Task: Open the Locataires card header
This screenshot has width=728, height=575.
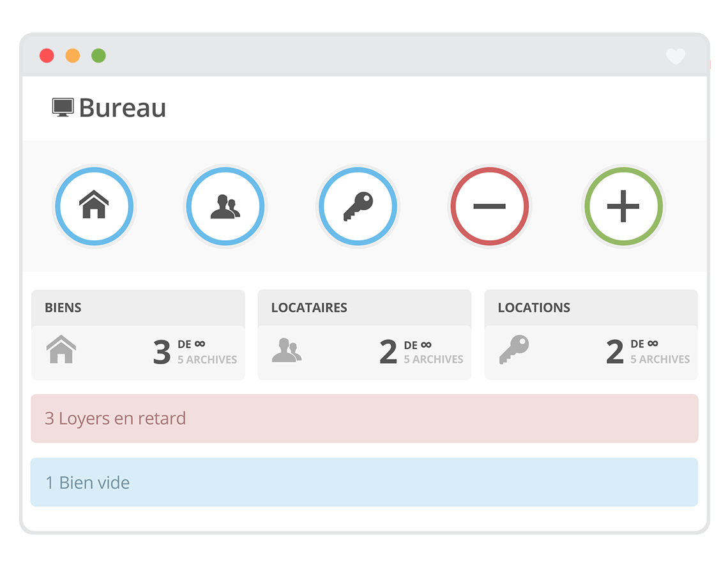Action: (364, 308)
